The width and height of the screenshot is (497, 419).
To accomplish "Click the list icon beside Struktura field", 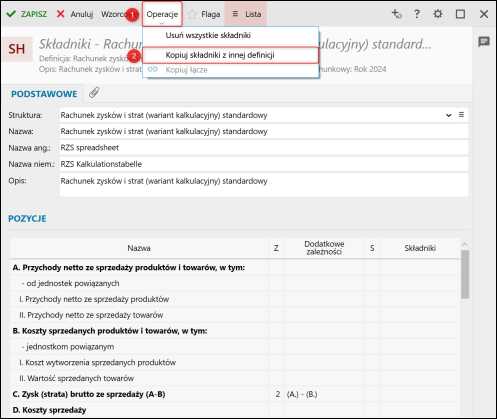I will point(461,115).
